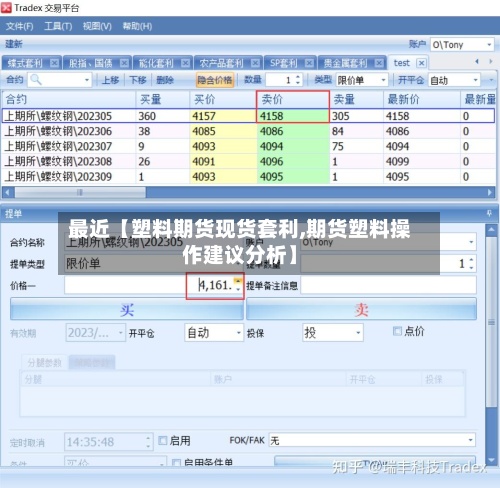Image resolution: width=500 pixels, height=488 pixels.
Task: Adjust the toolbar 数量 spinner arrows
Action: [x=298, y=80]
